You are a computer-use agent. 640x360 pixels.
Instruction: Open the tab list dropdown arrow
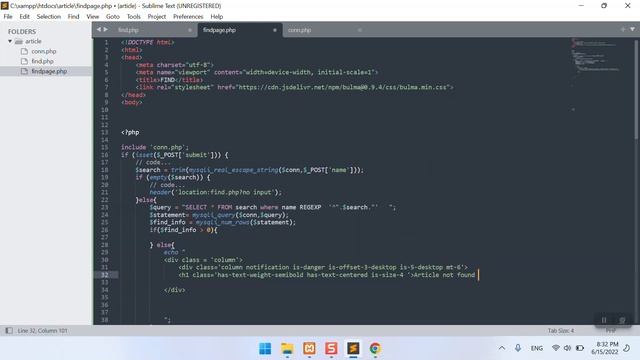pyautogui.click(x=632, y=29)
